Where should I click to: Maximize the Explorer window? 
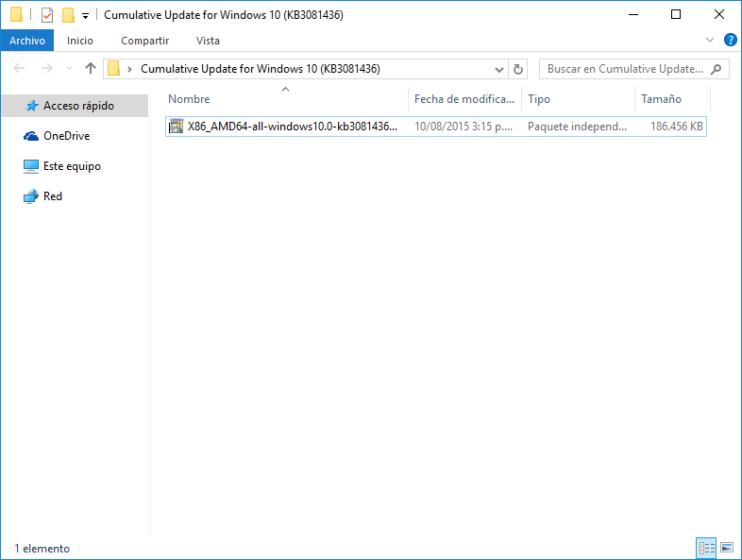point(676,15)
